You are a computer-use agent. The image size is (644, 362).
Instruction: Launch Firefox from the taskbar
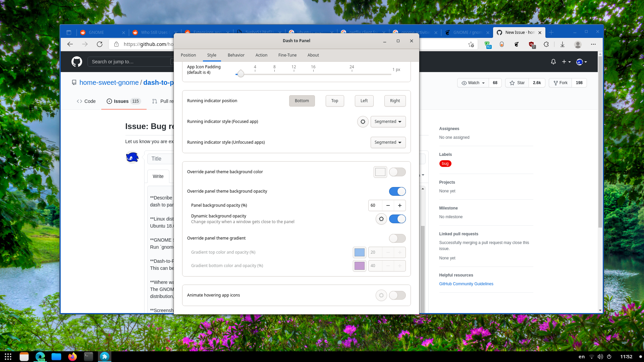(72, 357)
